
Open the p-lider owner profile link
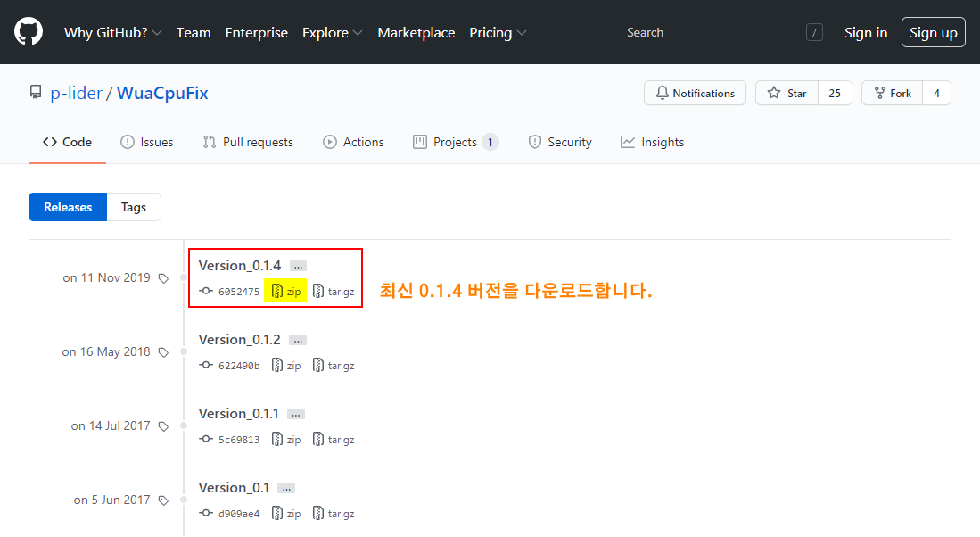click(x=77, y=93)
